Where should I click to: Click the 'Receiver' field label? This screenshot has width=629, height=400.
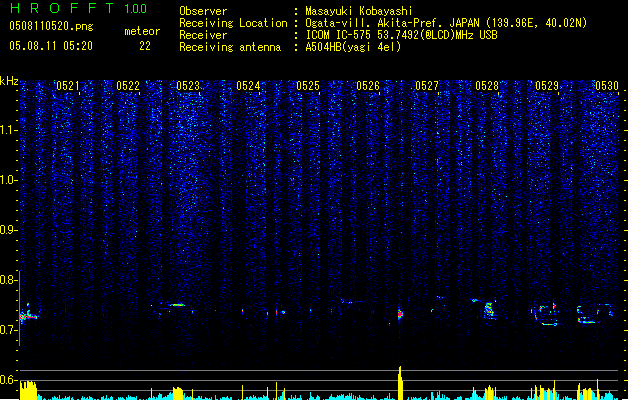(x=203, y=35)
